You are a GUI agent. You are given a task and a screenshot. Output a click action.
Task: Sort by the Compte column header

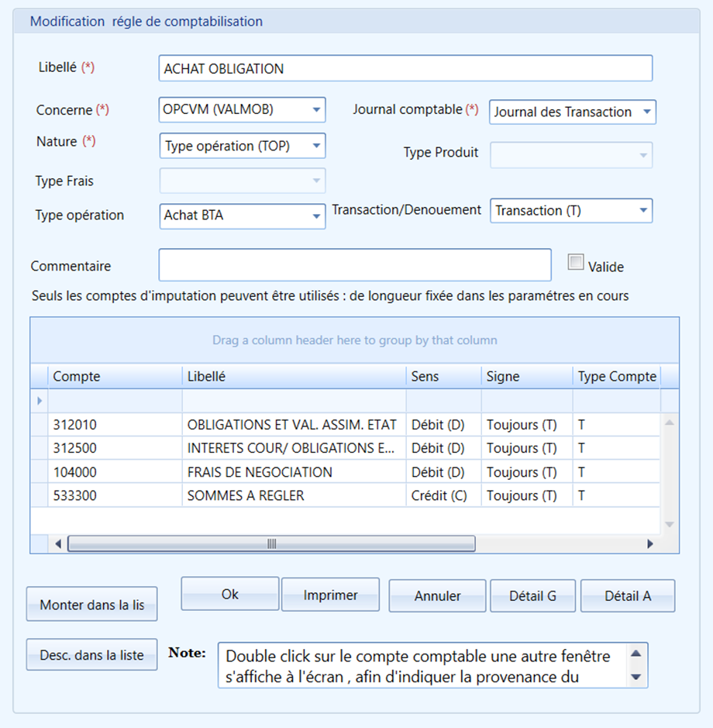click(115, 376)
